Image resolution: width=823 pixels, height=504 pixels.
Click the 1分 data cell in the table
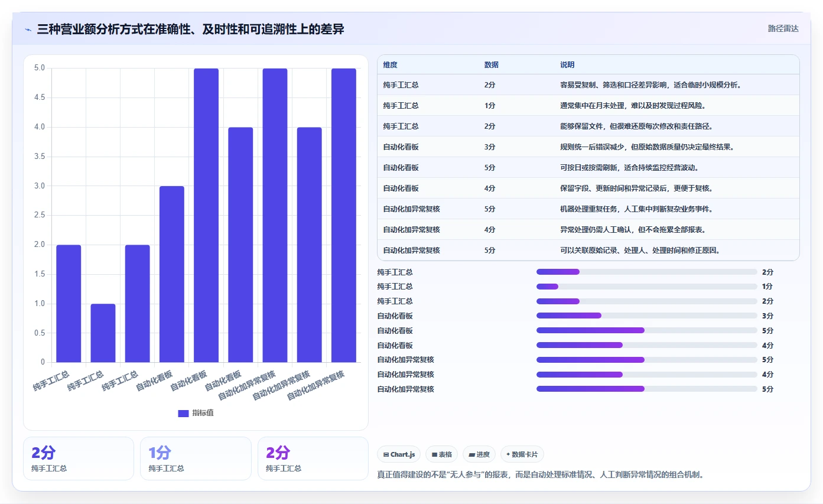pyautogui.click(x=490, y=106)
